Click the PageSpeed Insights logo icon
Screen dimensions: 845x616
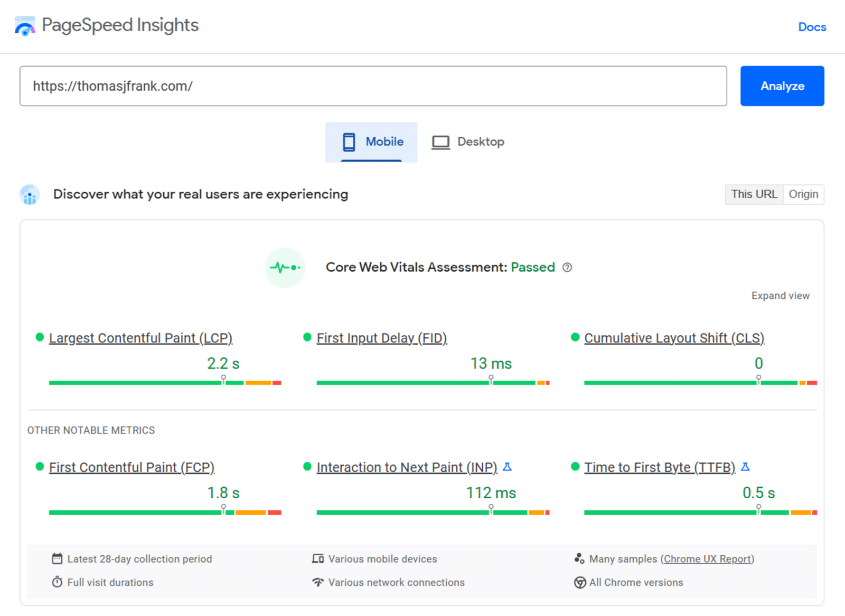click(x=24, y=25)
